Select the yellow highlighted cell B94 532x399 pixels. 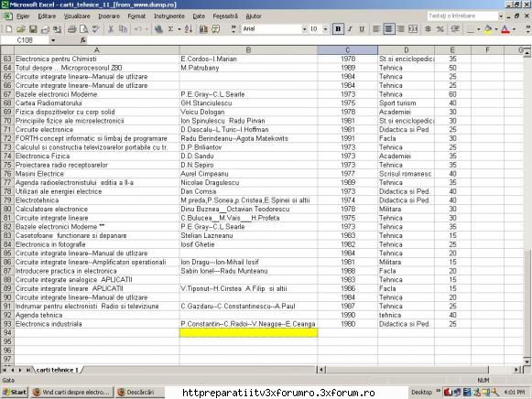[248, 332]
